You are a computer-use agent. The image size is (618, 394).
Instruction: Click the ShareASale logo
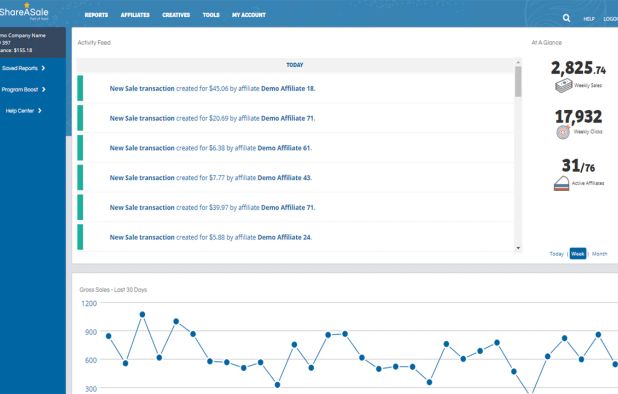point(24,12)
